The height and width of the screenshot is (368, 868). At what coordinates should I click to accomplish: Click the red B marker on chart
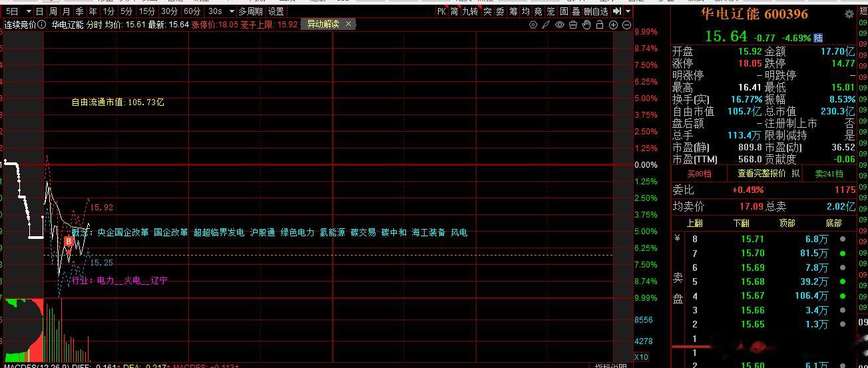[x=69, y=241]
